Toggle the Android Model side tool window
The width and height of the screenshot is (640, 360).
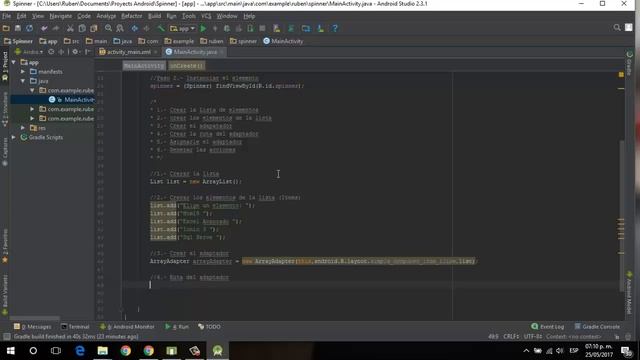pyautogui.click(x=629, y=293)
